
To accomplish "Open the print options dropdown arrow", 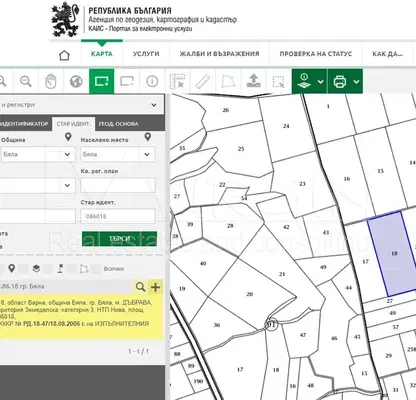I will tap(356, 81).
